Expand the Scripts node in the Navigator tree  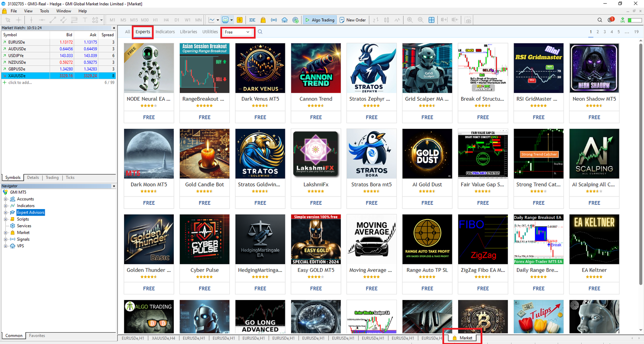[6, 219]
